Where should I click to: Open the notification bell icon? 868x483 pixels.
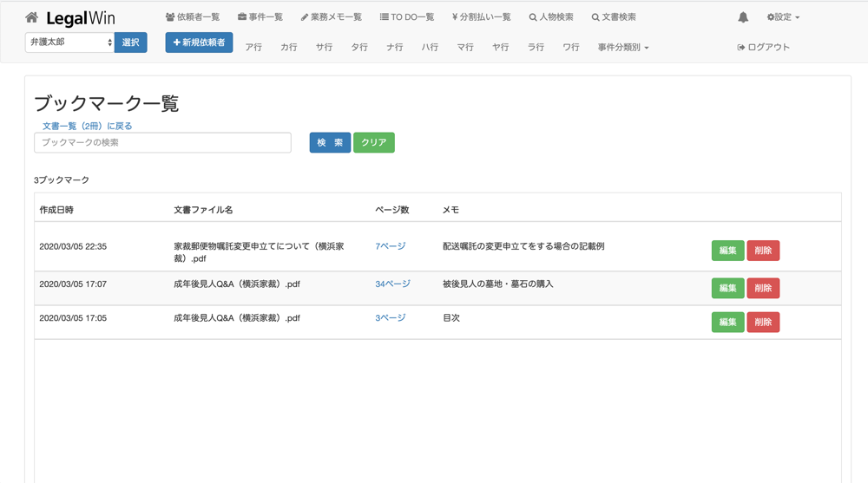click(743, 17)
